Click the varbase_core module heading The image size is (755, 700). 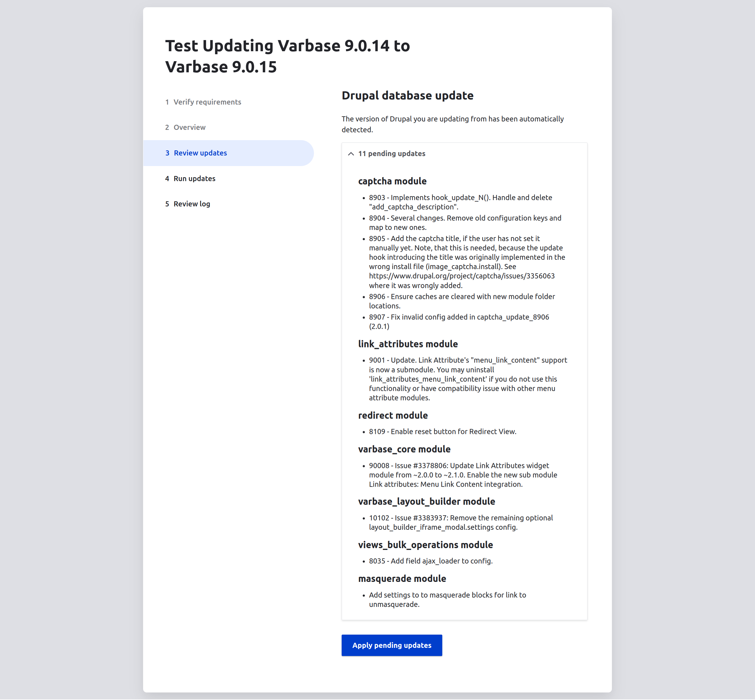point(404,449)
